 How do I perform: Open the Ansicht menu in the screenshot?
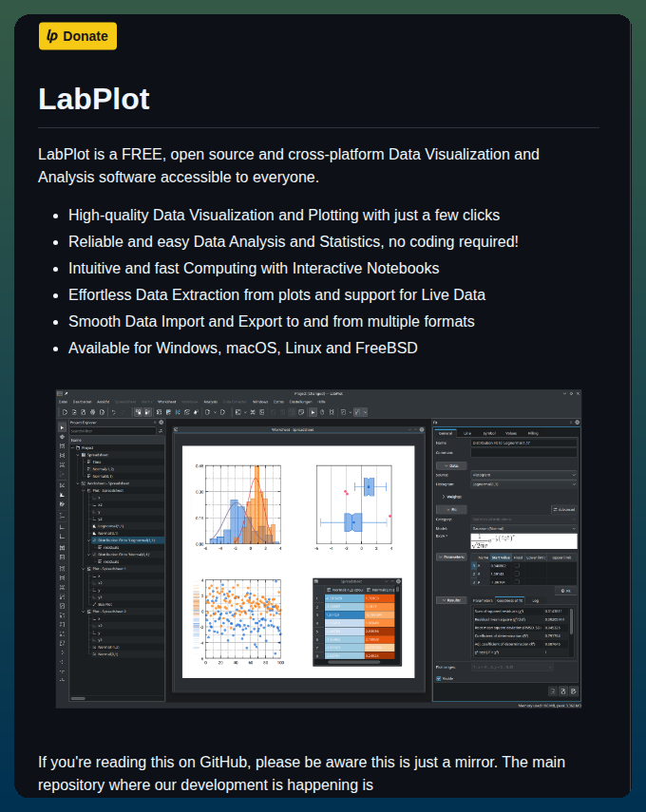[x=104, y=402]
